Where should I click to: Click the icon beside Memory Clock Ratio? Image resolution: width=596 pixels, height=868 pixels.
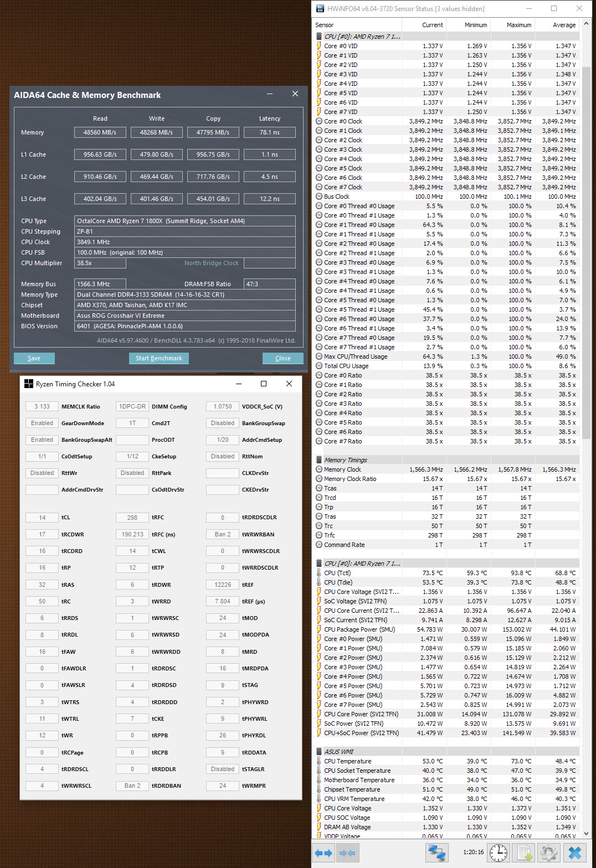pyautogui.click(x=319, y=479)
